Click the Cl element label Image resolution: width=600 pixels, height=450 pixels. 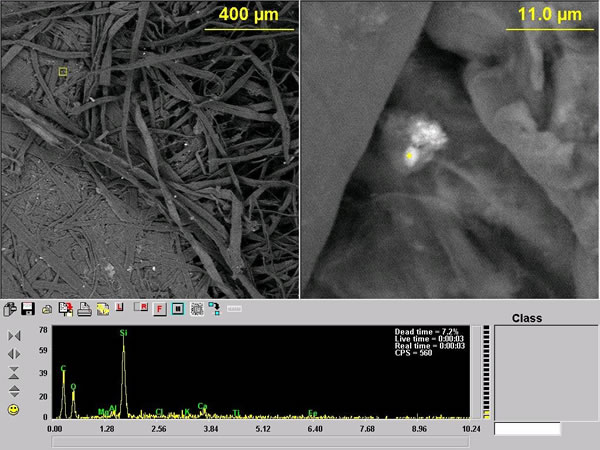(x=159, y=412)
